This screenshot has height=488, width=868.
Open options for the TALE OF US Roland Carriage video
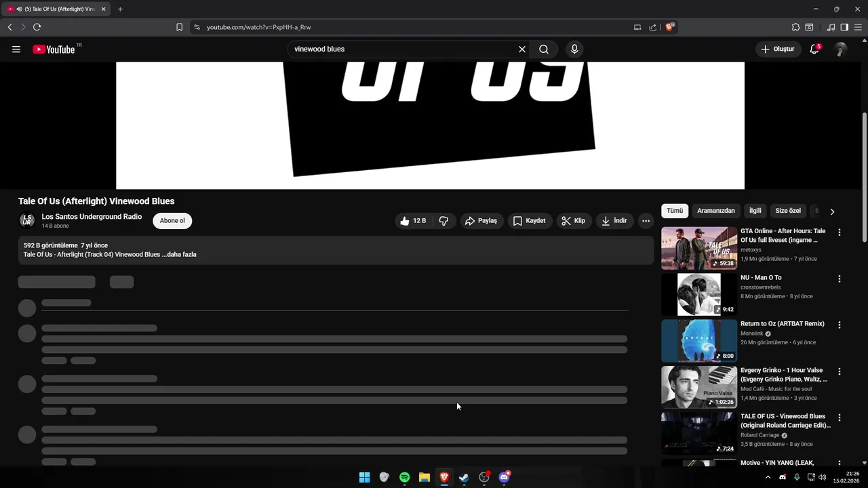click(840, 418)
